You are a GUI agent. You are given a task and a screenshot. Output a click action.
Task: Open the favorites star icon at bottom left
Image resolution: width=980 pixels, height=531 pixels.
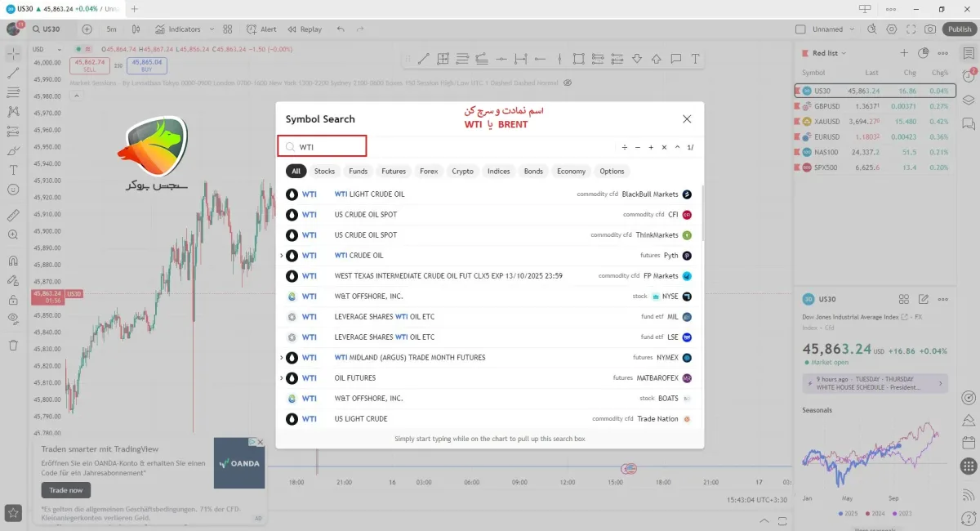13,513
